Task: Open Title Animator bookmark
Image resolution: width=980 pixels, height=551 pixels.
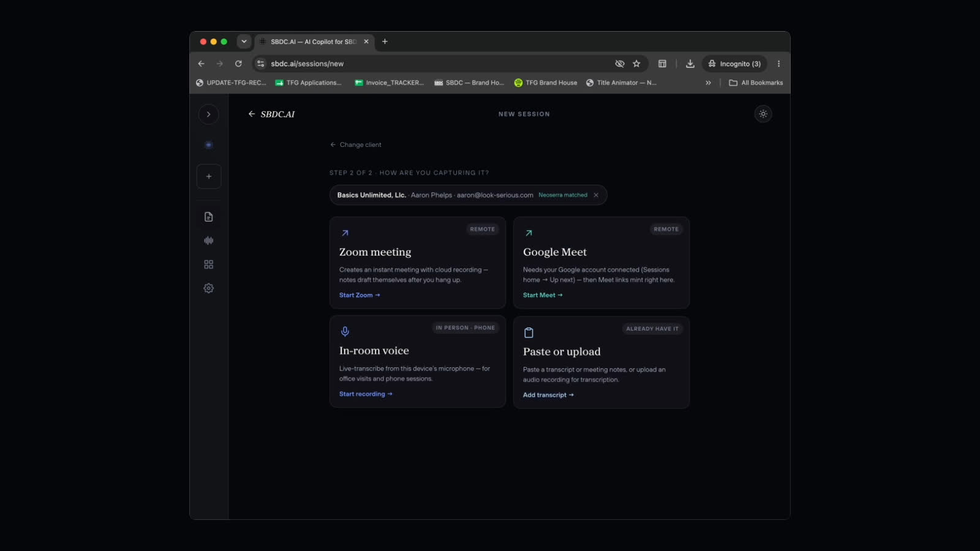Action: 621,83
